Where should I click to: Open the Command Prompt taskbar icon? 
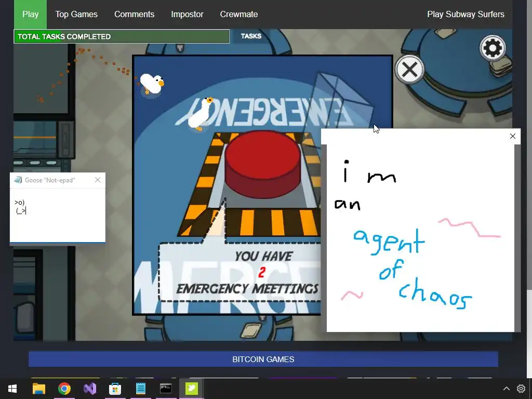click(166, 389)
